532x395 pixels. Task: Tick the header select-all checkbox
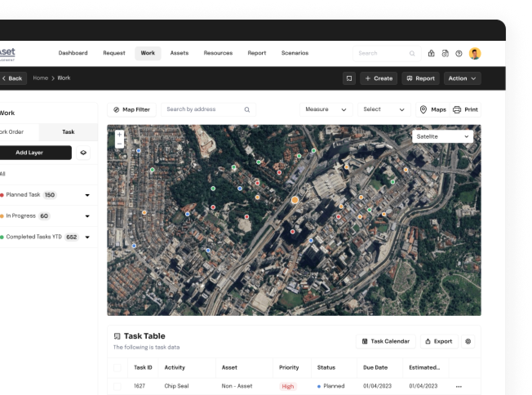117,368
